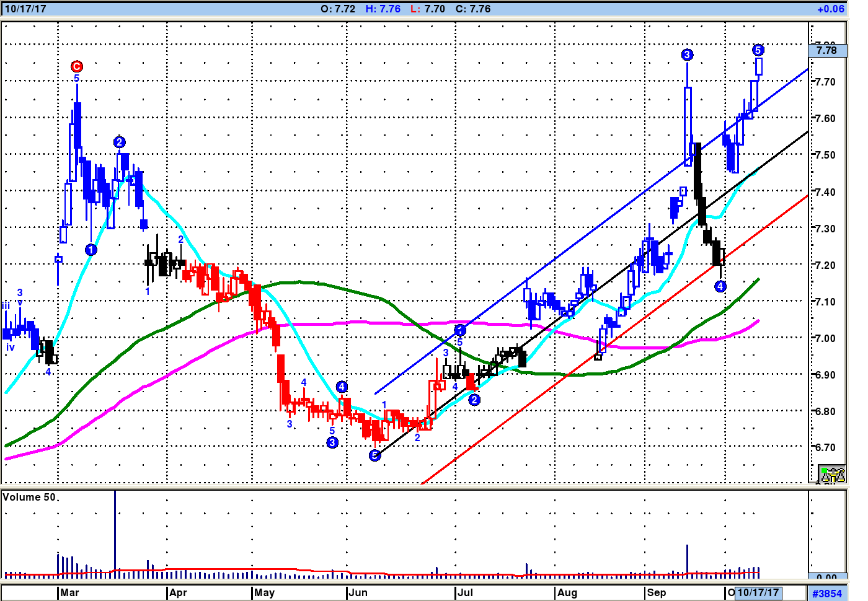This screenshot has height=601, width=868.
Task: Select the circled marker at the June low
Action: coord(374,455)
